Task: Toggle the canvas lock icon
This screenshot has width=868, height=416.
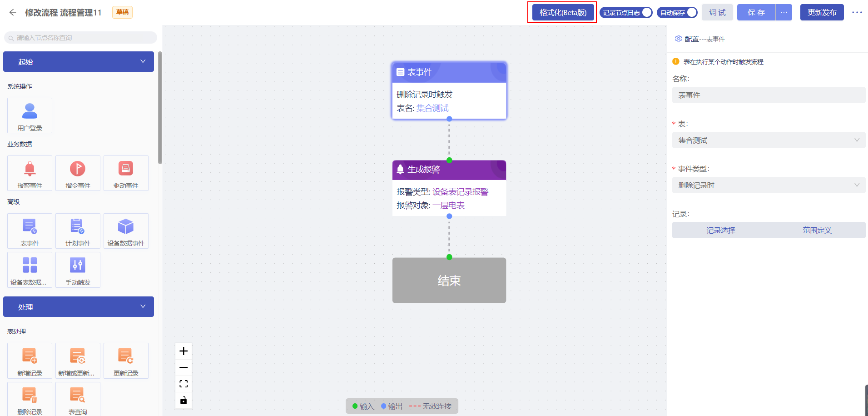Action: [x=184, y=400]
